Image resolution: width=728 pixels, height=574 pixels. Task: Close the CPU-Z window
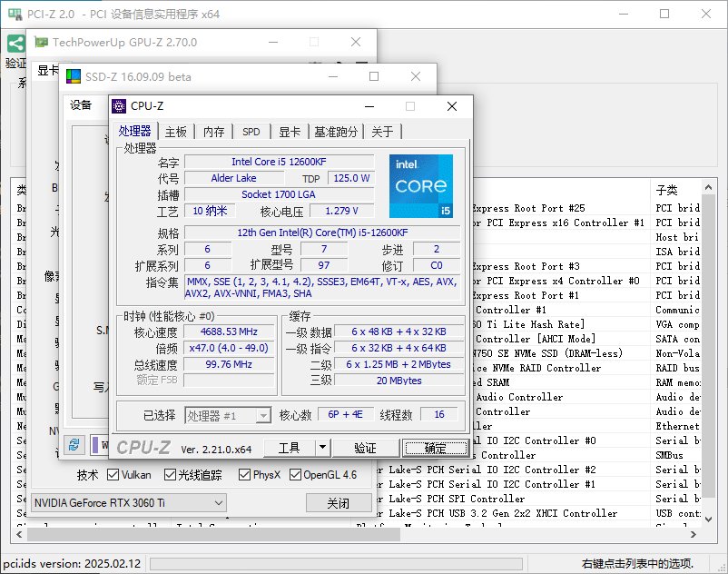click(x=452, y=106)
